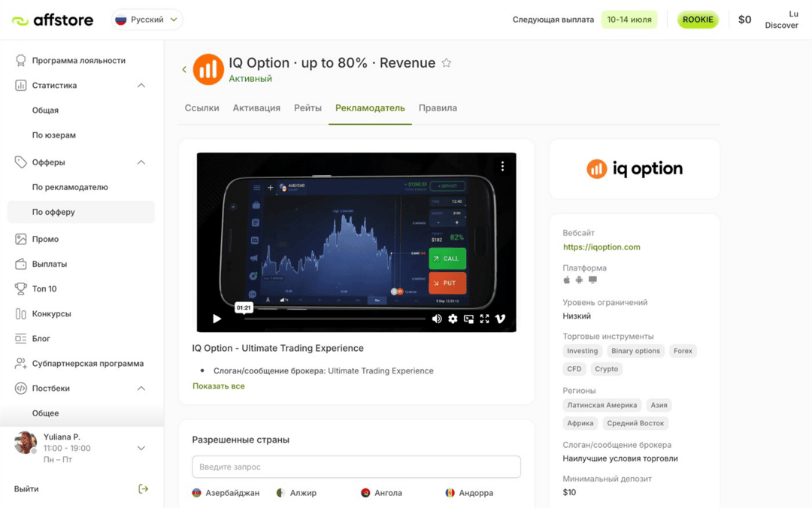Click the Crypto tag
Screen dimensions: 812x508
(606, 369)
